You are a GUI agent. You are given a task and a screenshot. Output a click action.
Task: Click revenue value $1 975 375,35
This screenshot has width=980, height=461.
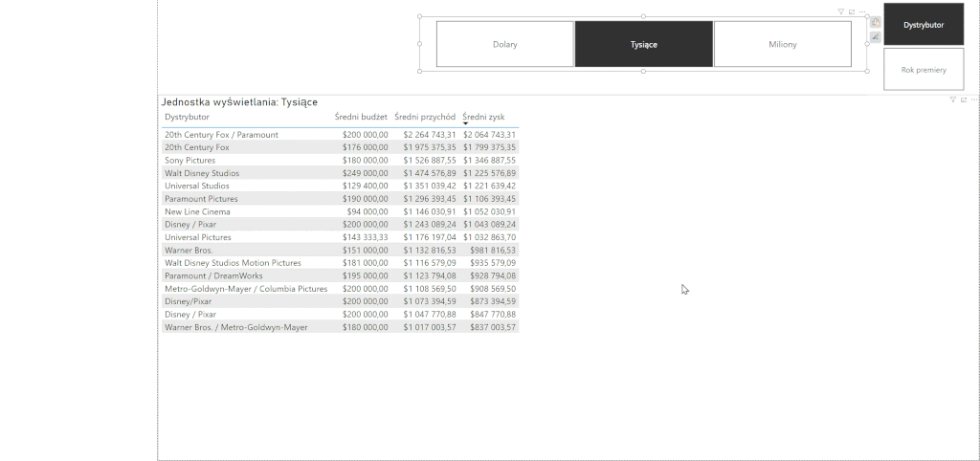430,147
